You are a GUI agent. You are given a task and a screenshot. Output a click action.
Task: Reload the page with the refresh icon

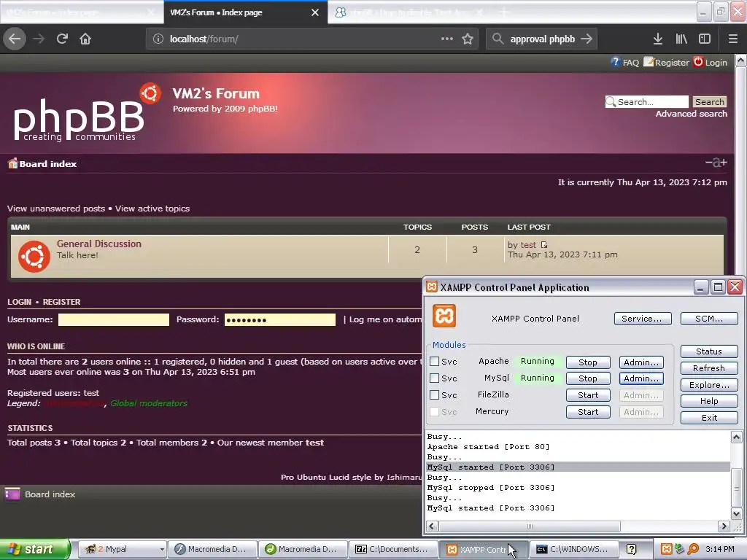point(62,39)
